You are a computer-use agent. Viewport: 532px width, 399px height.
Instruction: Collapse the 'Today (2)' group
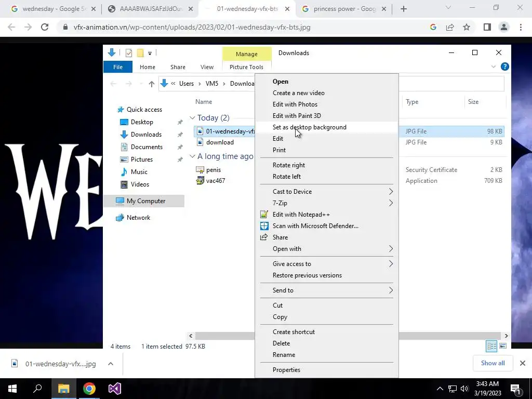coord(192,118)
